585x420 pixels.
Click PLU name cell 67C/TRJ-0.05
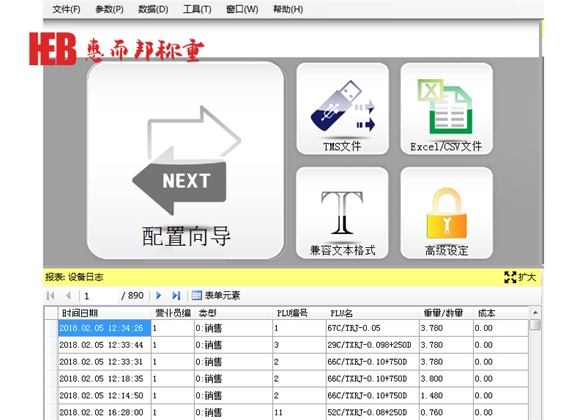point(372,328)
